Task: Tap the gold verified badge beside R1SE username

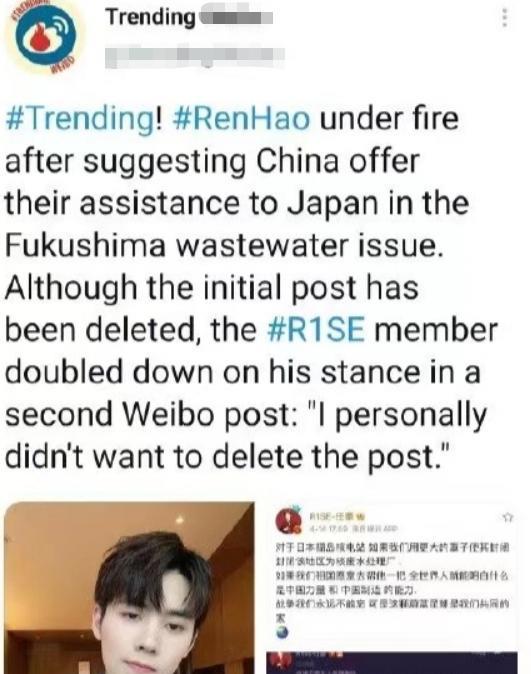Action: (361, 516)
